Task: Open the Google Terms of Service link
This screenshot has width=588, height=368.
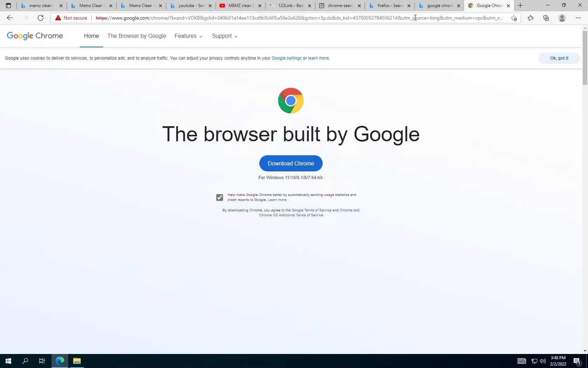Action: point(311,210)
